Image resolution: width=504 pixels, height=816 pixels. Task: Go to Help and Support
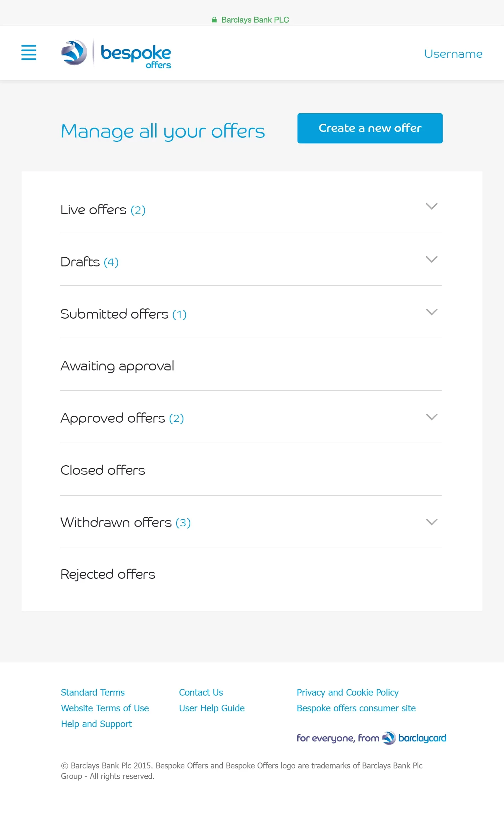pyautogui.click(x=96, y=724)
